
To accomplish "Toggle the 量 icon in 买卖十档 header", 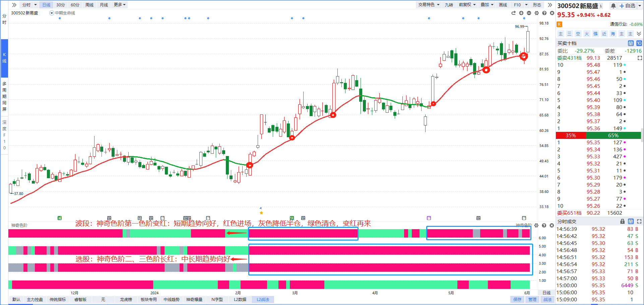I will 631,43.
